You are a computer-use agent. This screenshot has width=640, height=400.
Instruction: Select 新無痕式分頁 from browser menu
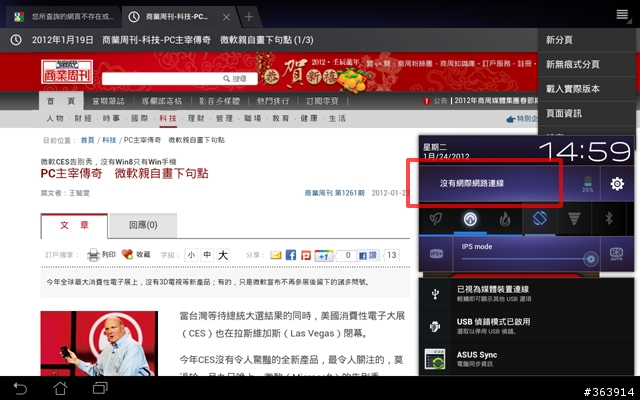point(587,64)
